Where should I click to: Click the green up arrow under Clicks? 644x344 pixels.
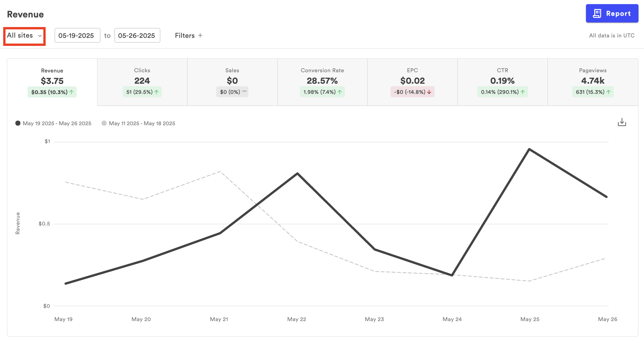tap(156, 92)
